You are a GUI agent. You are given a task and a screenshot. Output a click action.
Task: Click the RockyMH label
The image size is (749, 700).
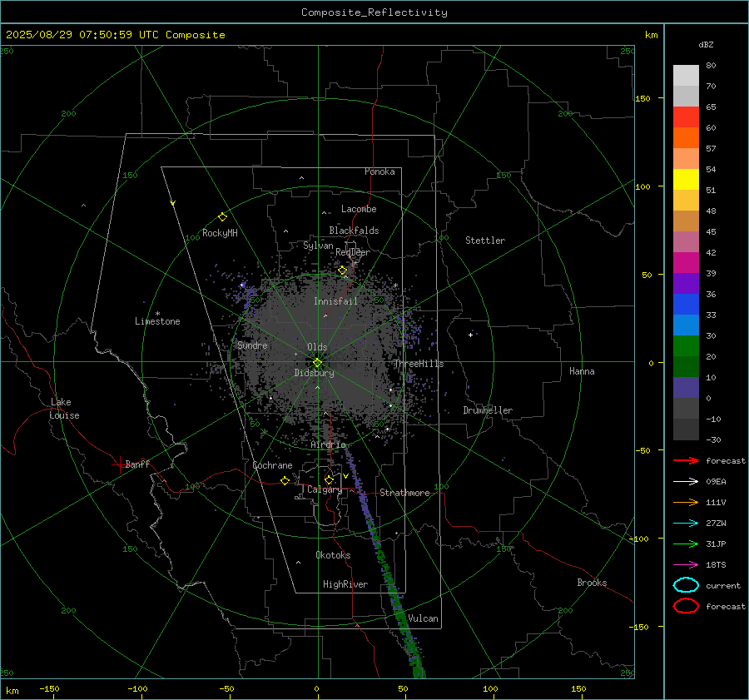coord(220,233)
